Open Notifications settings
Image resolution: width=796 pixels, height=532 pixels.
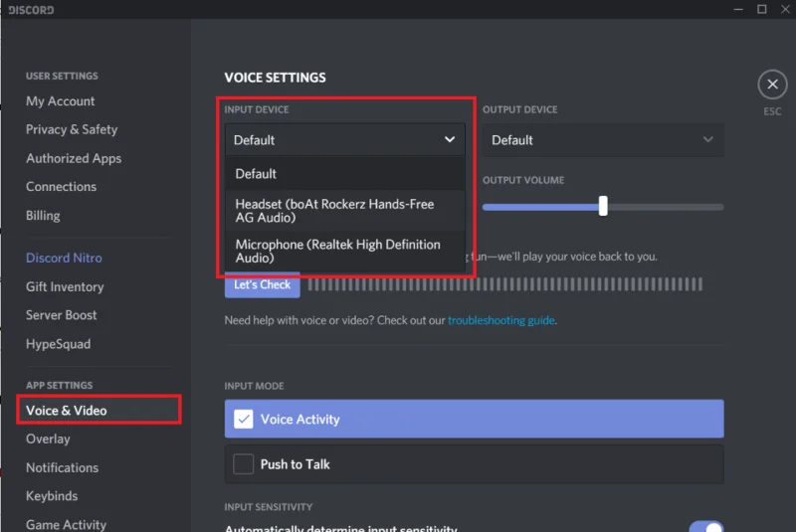click(x=62, y=467)
